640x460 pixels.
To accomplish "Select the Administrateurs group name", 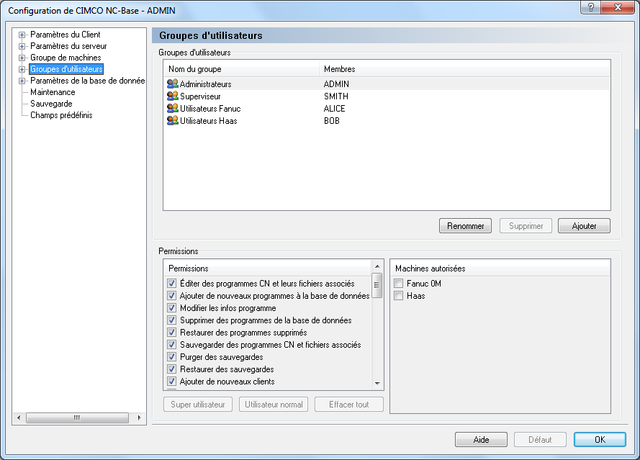I will tap(205, 84).
